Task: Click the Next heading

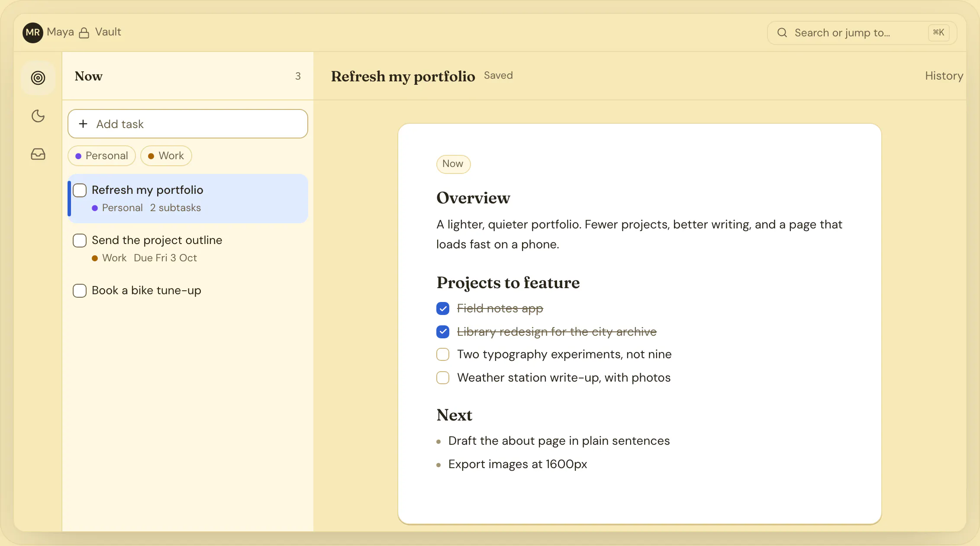Action: (454, 415)
